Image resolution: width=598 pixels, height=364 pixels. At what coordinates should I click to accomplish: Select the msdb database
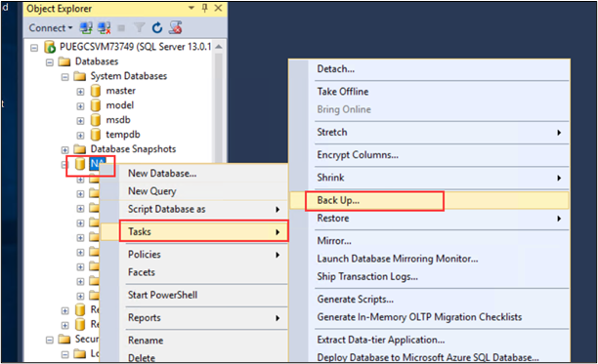pos(118,120)
